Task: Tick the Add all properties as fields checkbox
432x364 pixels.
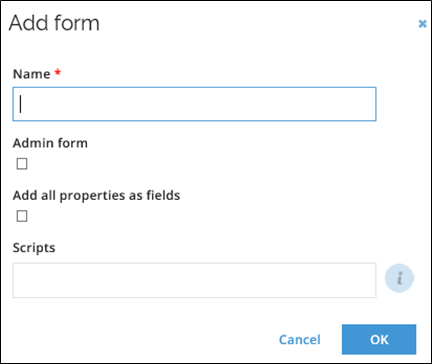Action: [22, 216]
